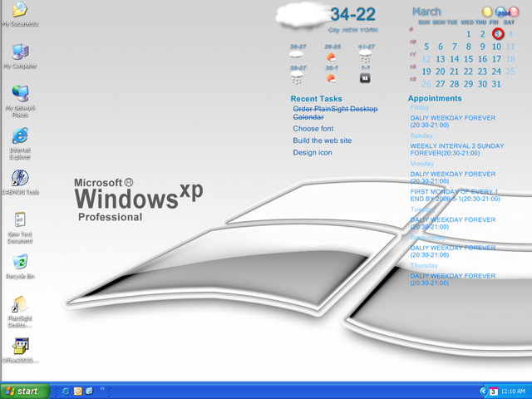This screenshot has width=532, height=399.
Task: Open the Recycle Bin
Action: click(x=20, y=266)
